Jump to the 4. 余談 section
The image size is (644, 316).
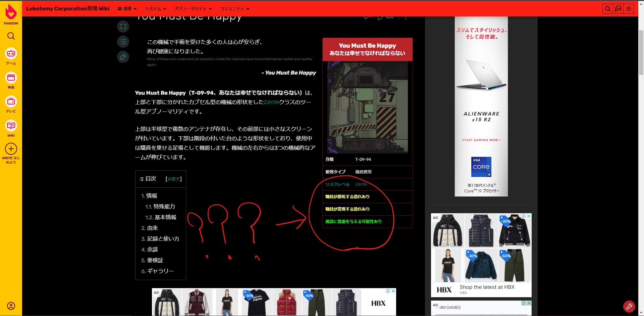[150, 250]
